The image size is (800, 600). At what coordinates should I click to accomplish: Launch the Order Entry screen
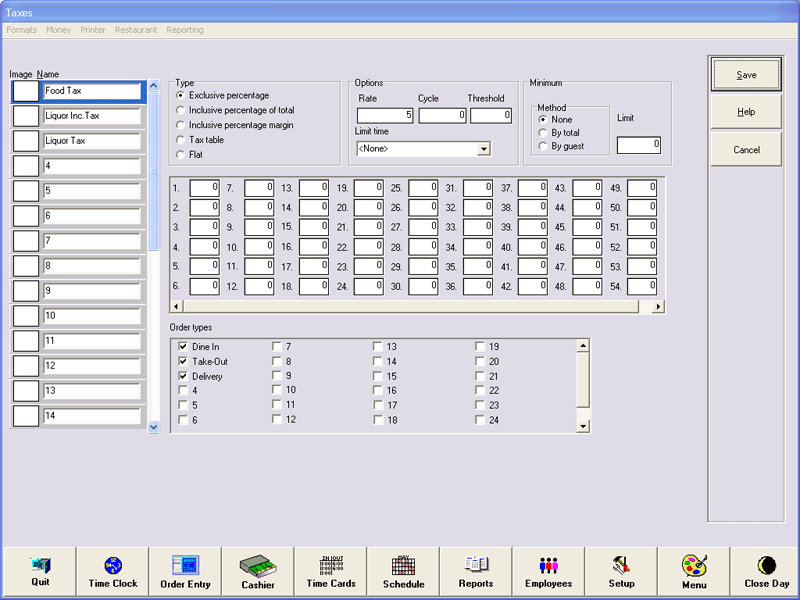click(x=185, y=572)
